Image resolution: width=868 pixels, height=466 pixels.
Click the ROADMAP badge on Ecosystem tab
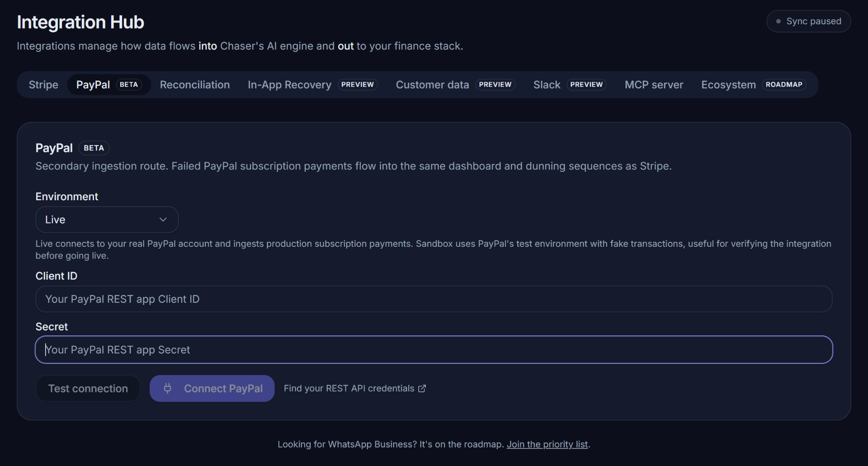(784, 85)
